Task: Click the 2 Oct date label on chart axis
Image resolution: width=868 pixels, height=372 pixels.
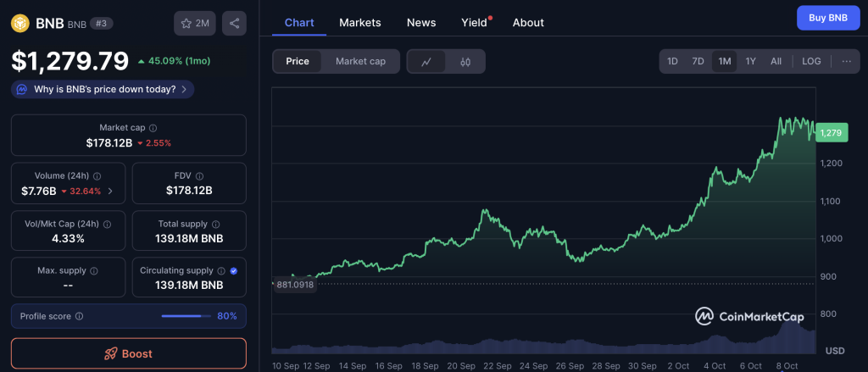Action: point(678,366)
